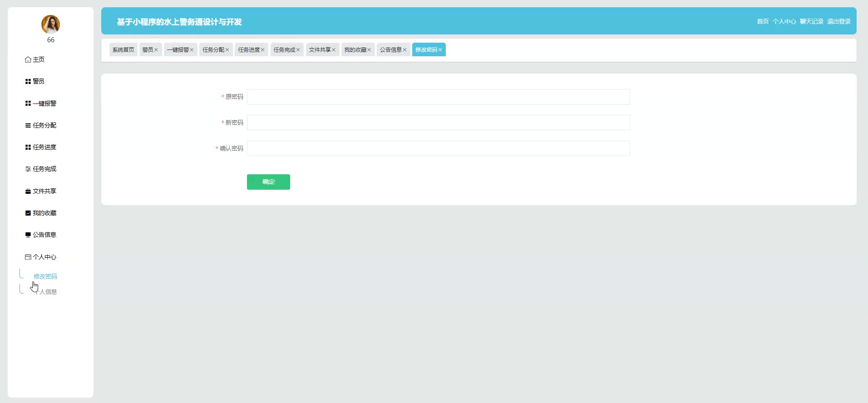This screenshot has height=403, width=868.
Task: Close the 文件共享 tab
Action: click(x=334, y=50)
